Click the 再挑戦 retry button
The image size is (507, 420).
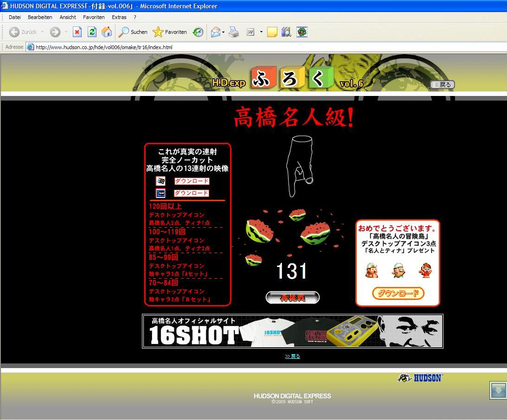pos(293,298)
